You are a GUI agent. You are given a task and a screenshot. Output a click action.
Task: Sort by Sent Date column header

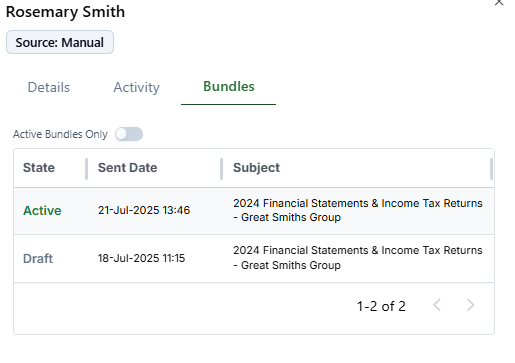[x=127, y=168]
